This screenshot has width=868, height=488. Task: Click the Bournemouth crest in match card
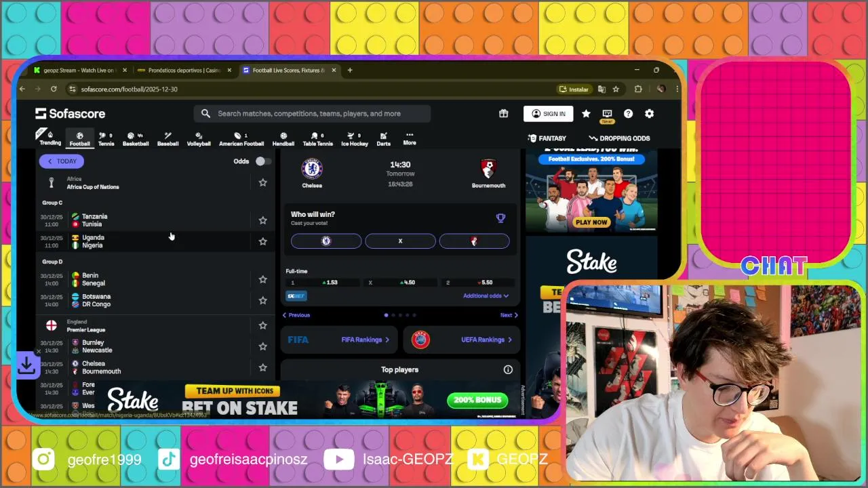(x=488, y=169)
